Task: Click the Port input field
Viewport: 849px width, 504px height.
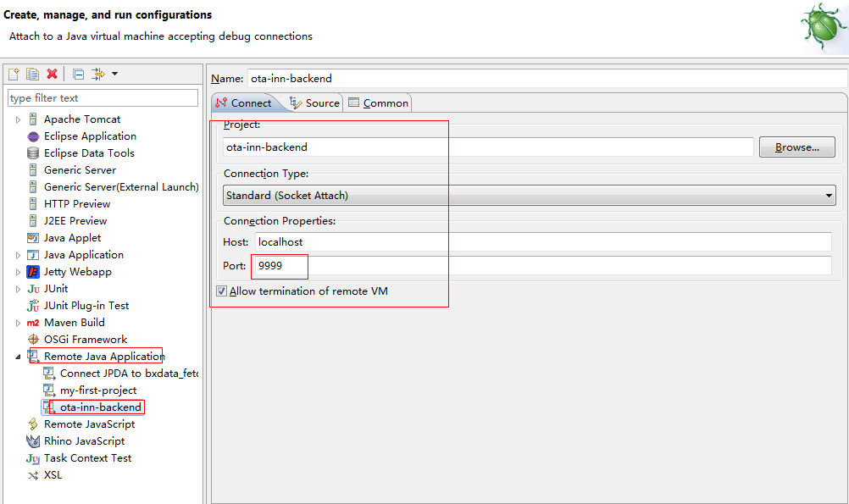Action: pyautogui.click(x=542, y=266)
